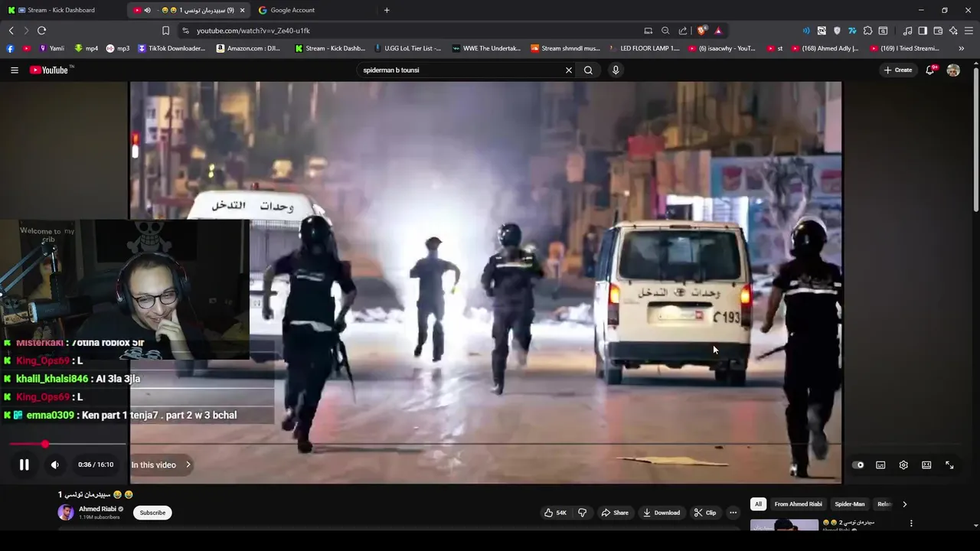Go back to the previous page
The height and width of the screenshot is (551, 980).
click(x=11, y=31)
